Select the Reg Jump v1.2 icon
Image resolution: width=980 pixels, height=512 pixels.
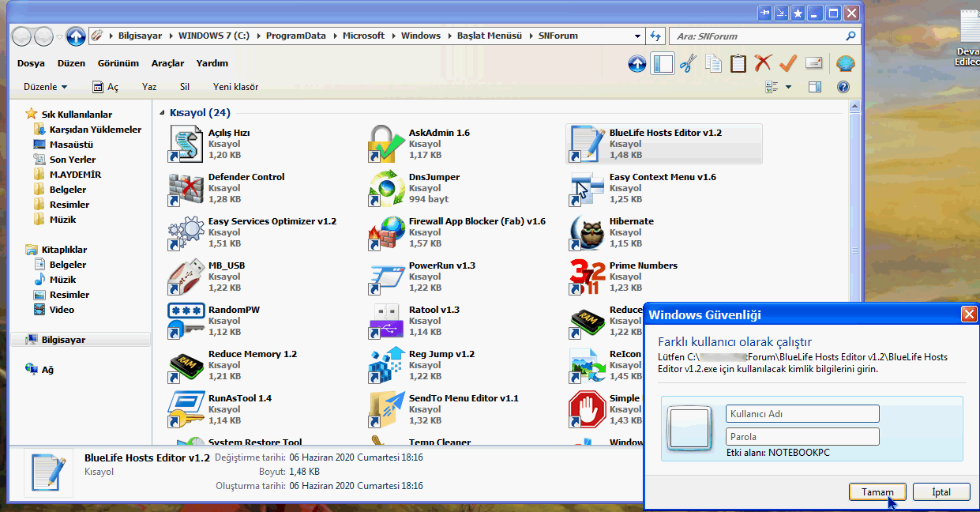387,366
